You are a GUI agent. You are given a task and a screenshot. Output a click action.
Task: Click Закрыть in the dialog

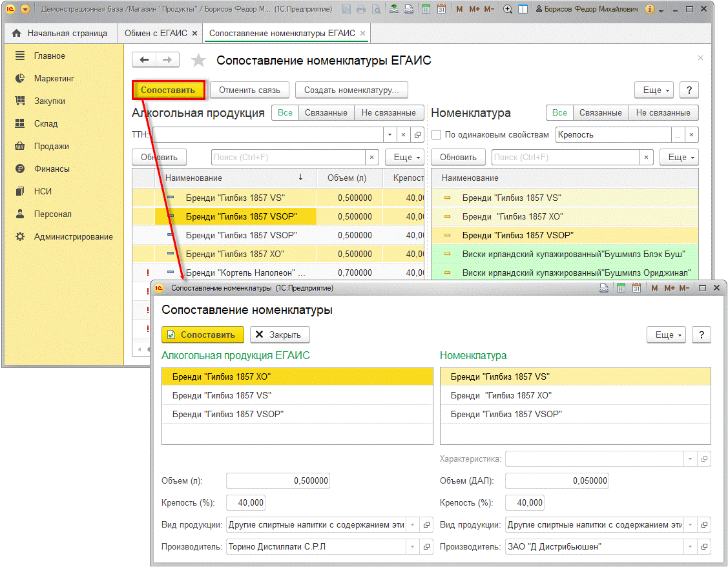pyautogui.click(x=279, y=335)
